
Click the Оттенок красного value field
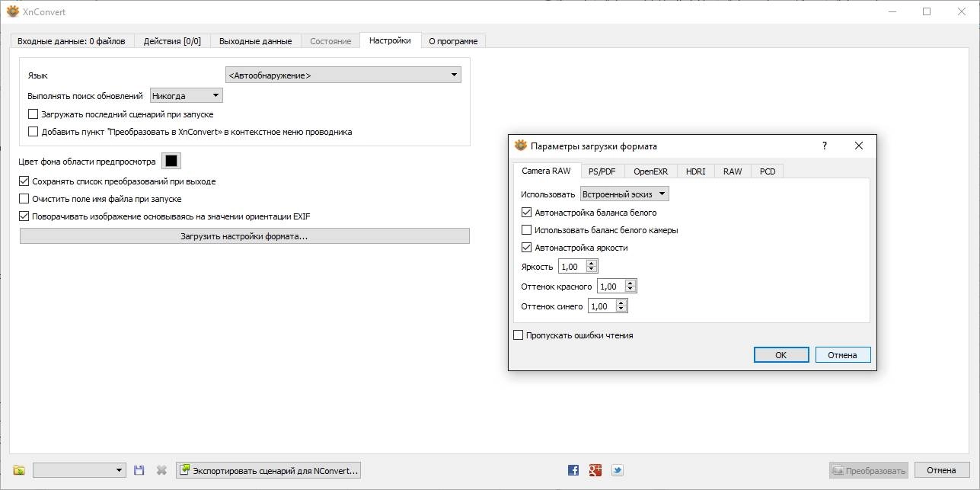(x=611, y=287)
